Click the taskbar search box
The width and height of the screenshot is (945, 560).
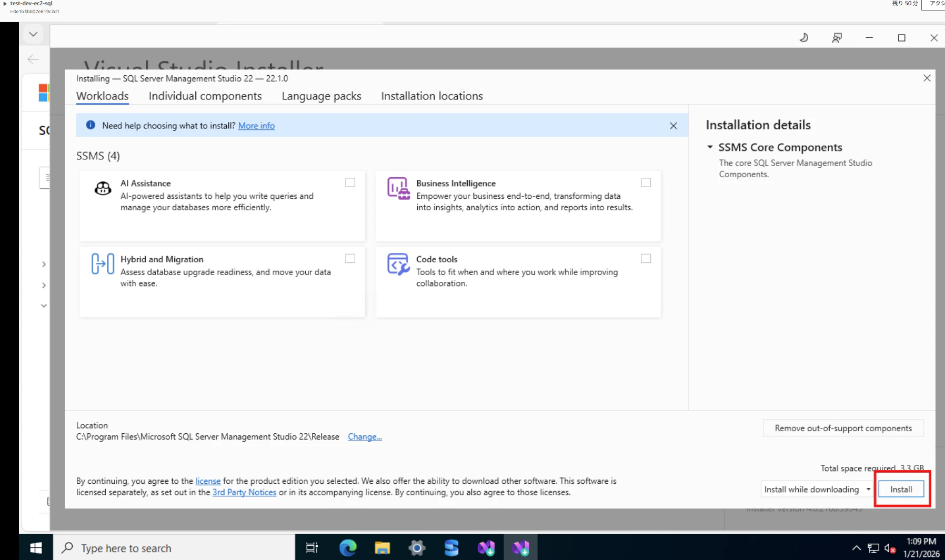[x=174, y=548]
